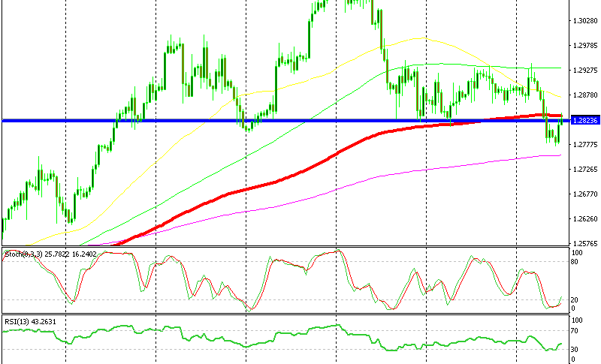Click the blue 1.28236 price label
Image resolution: width=601 pixels, height=364 pixels.
(585, 121)
